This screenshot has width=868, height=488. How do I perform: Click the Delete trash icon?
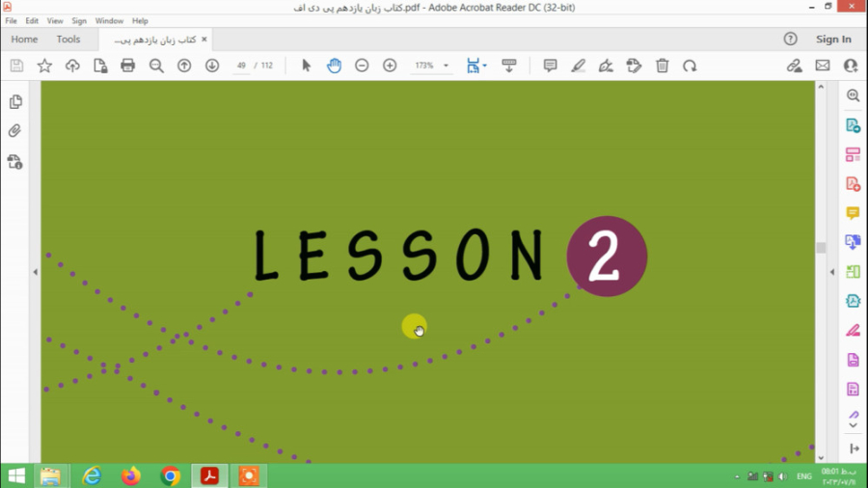tap(662, 66)
